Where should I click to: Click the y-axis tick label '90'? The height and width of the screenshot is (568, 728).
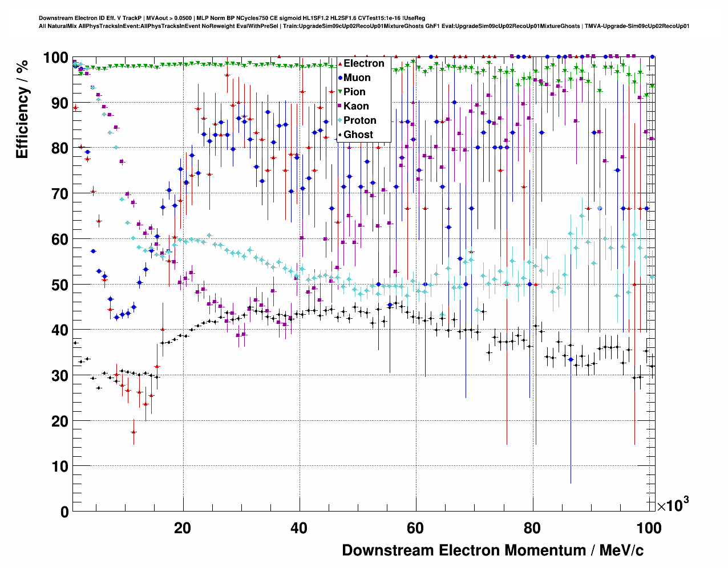[x=60, y=103]
